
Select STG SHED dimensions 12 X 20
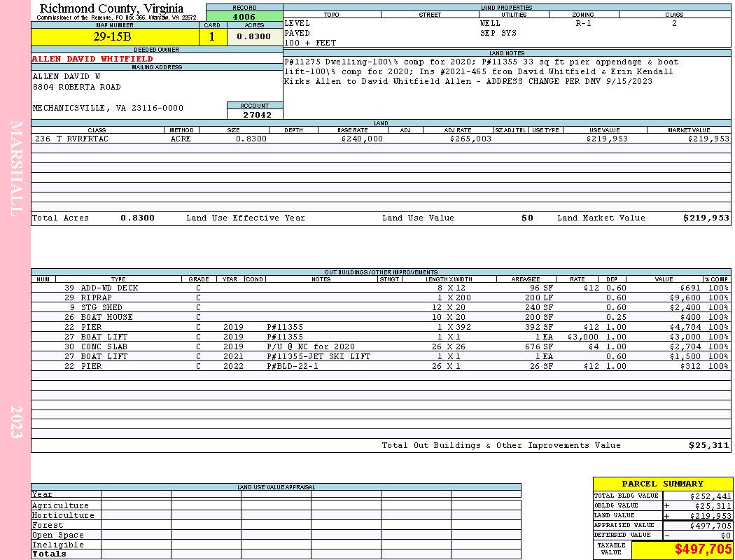449,307
